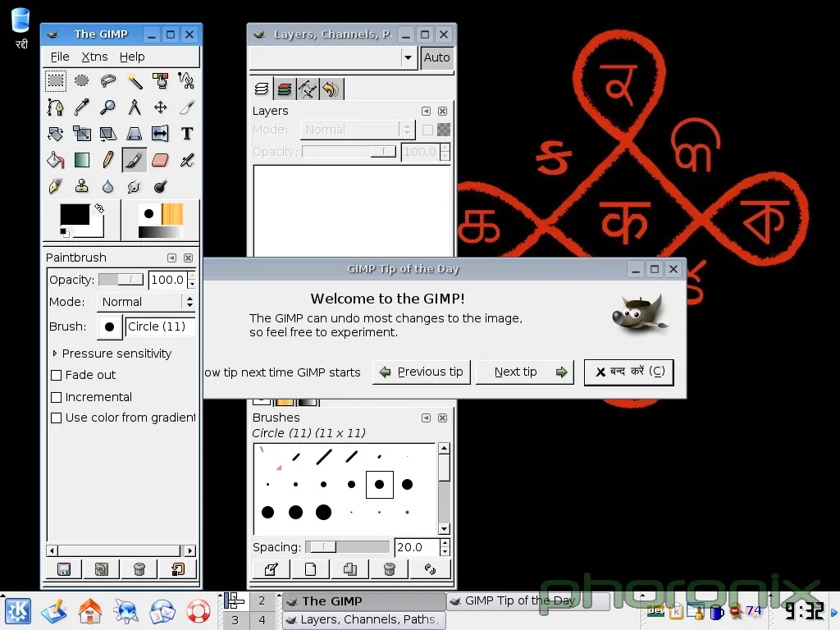Select the Rectangle Select tool
The height and width of the screenshot is (630, 840).
[56, 81]
